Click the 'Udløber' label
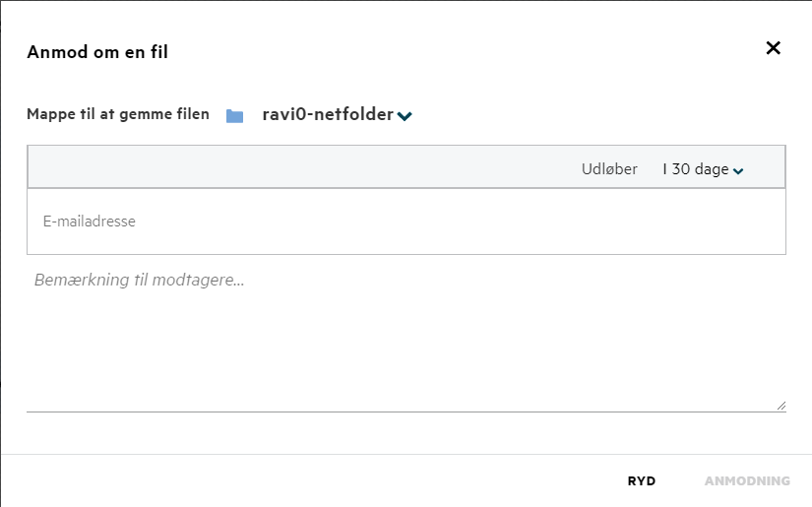This screenshot has height=507, width=812. tap(609, 169)
